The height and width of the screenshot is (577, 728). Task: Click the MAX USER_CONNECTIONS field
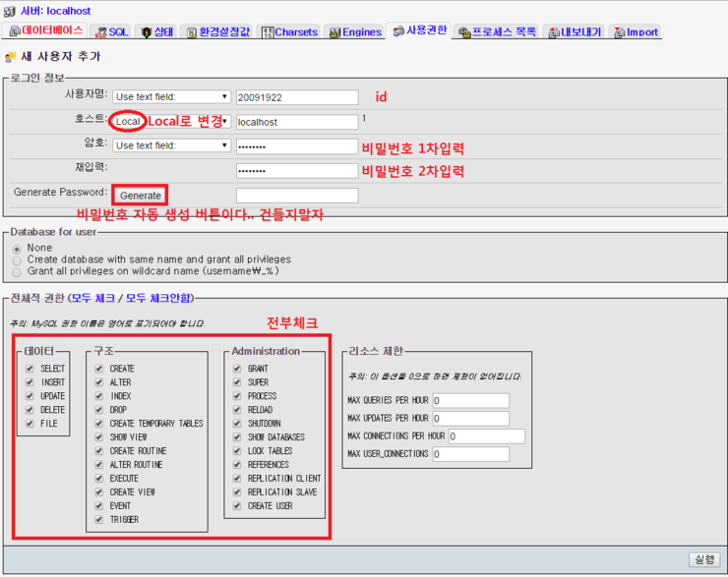tap(471, 454)
